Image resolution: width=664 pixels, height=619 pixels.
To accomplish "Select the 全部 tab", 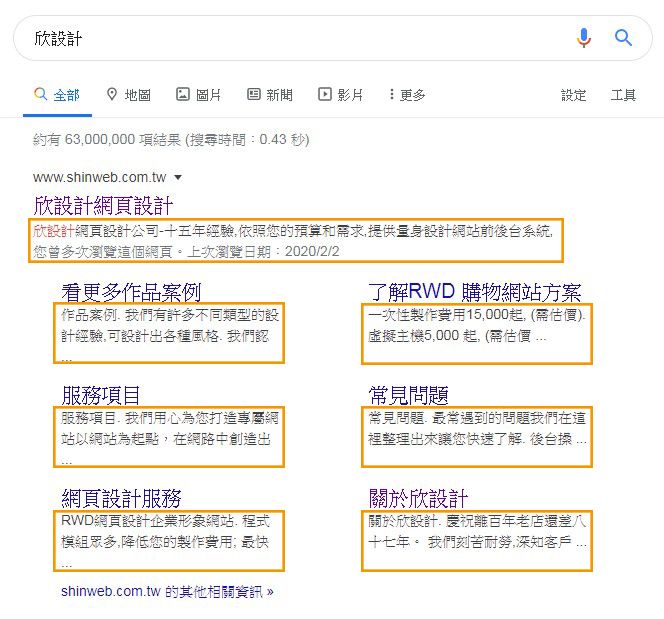I will tap(57, 94).
